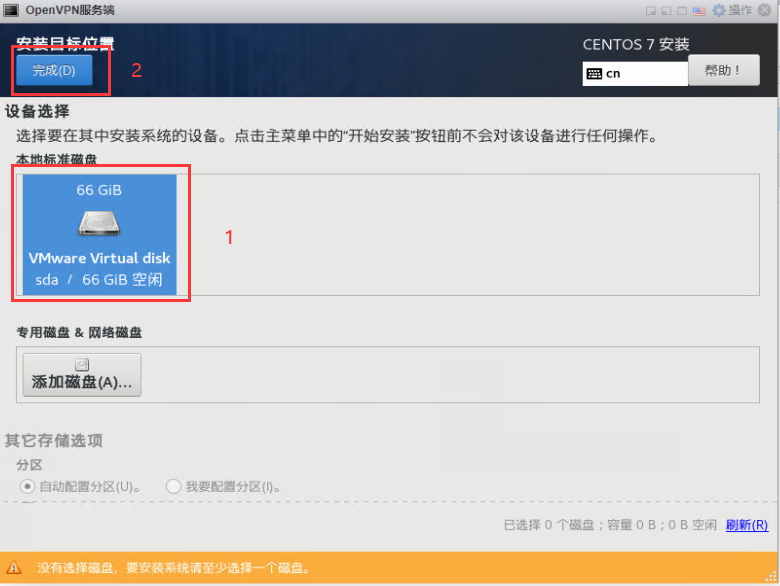Click the first window layout icon in title bar
The width and height of the screenshot is (780, 586).
(x=651, y=10)
